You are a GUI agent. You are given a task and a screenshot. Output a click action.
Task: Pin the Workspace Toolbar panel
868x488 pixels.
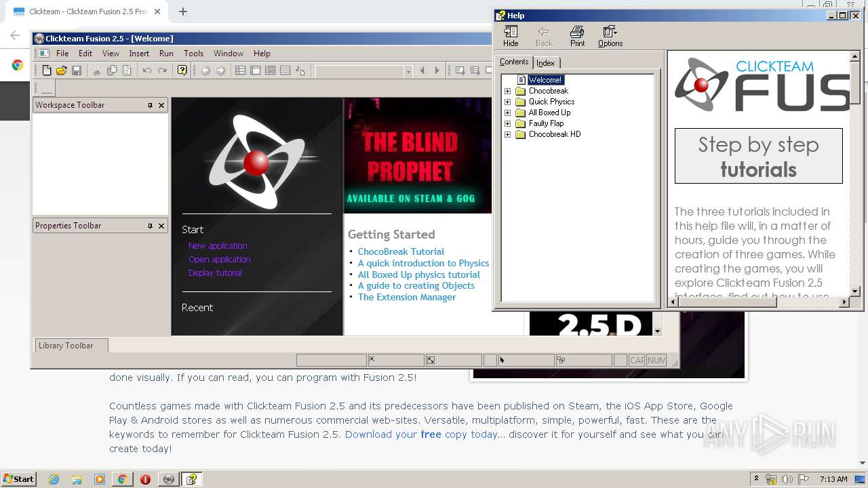click(x=150, y=105)
